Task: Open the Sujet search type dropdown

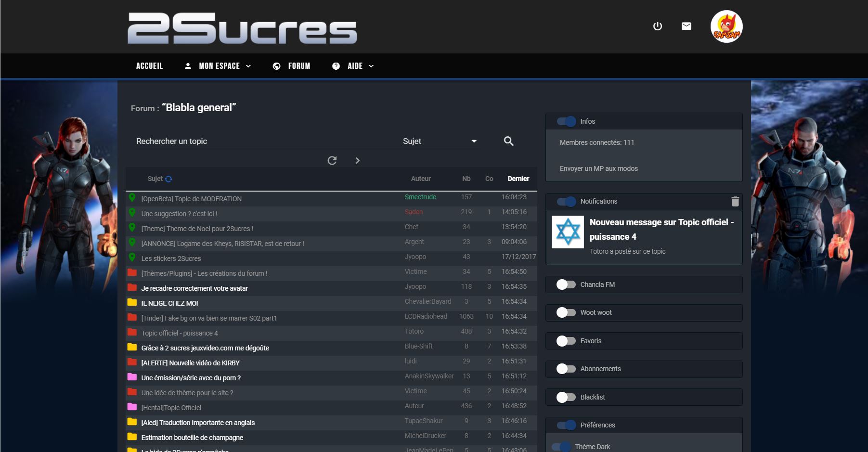Action: coord(440,141)
